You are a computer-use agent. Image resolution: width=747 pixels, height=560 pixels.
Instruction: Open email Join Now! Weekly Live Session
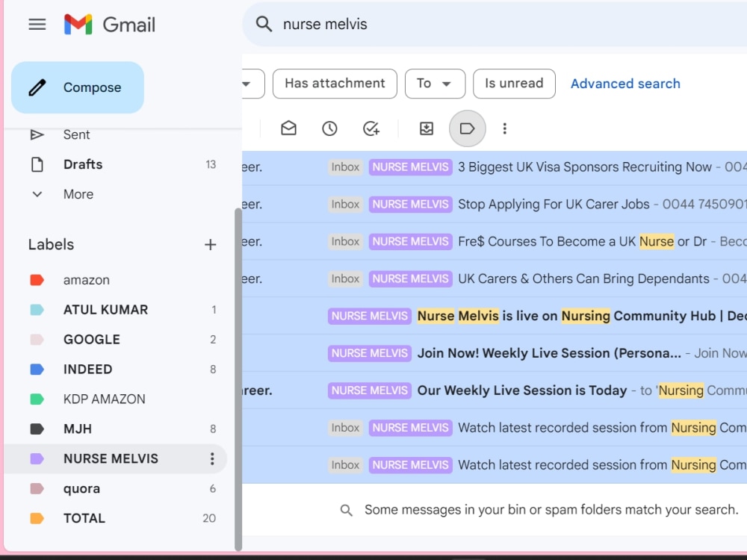tap(495, 353)
